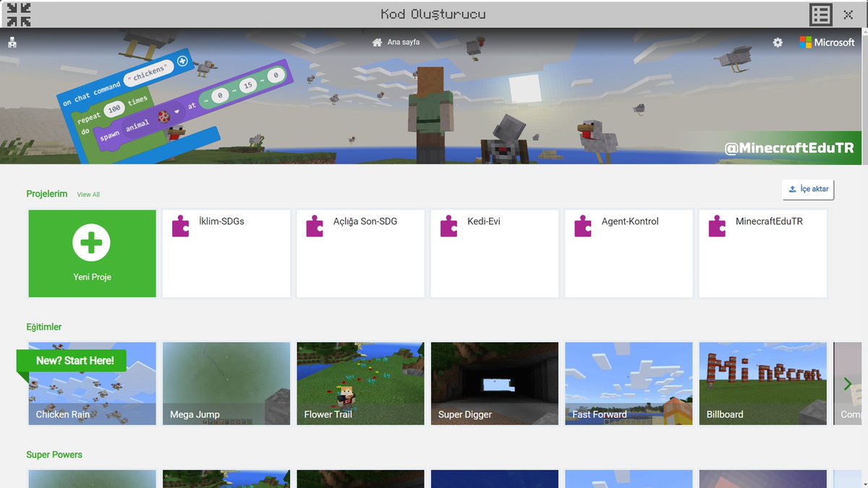Viewport: 868px width, 488px height.
Task: Open the Agent-Kontrol project
Action: 629,254
